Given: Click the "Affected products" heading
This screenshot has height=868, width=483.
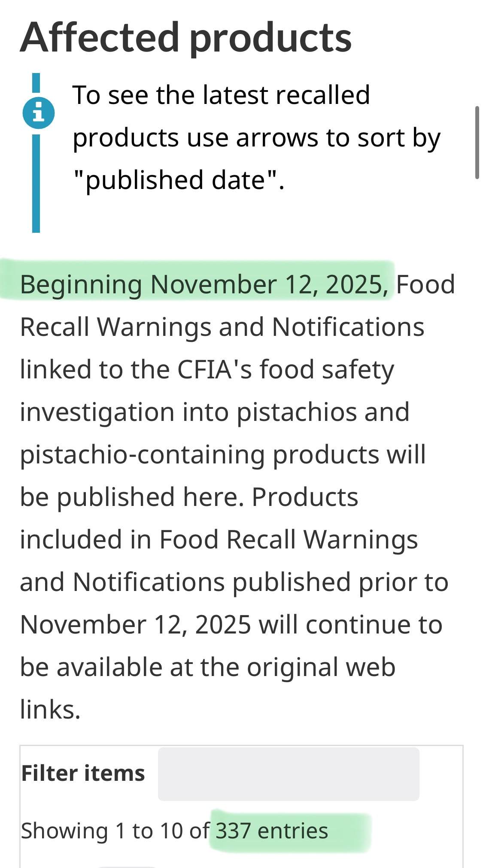Looking at the screenshot, I should pyautogui.click(x=186, y=38).
